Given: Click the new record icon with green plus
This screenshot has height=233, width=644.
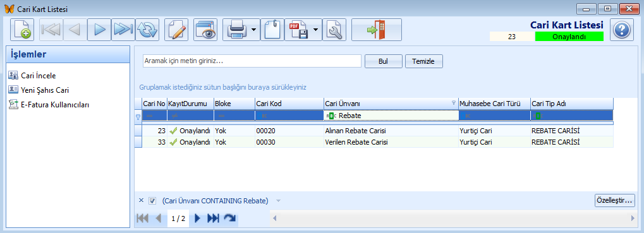Looking at the screenshot, I should 21,30.
